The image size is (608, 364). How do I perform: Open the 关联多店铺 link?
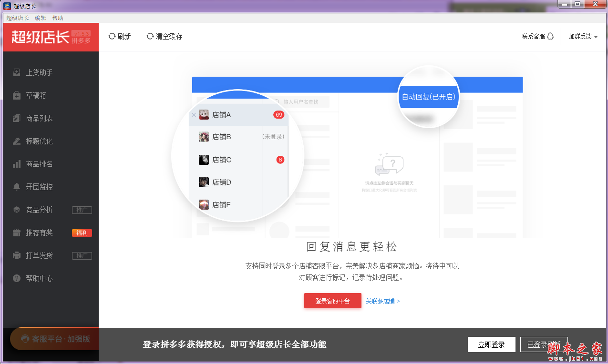[381, 301]
